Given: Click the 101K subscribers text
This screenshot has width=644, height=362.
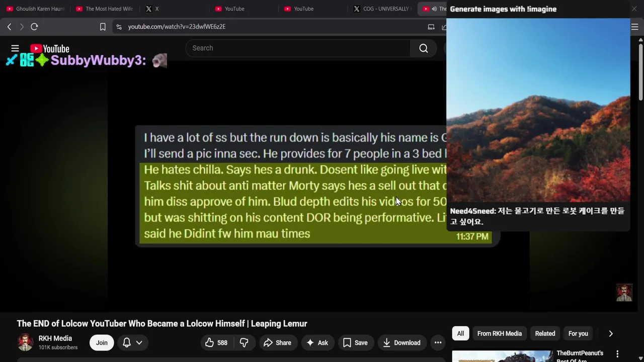Looking at the screenshot, I should click(x=58, y=347).
